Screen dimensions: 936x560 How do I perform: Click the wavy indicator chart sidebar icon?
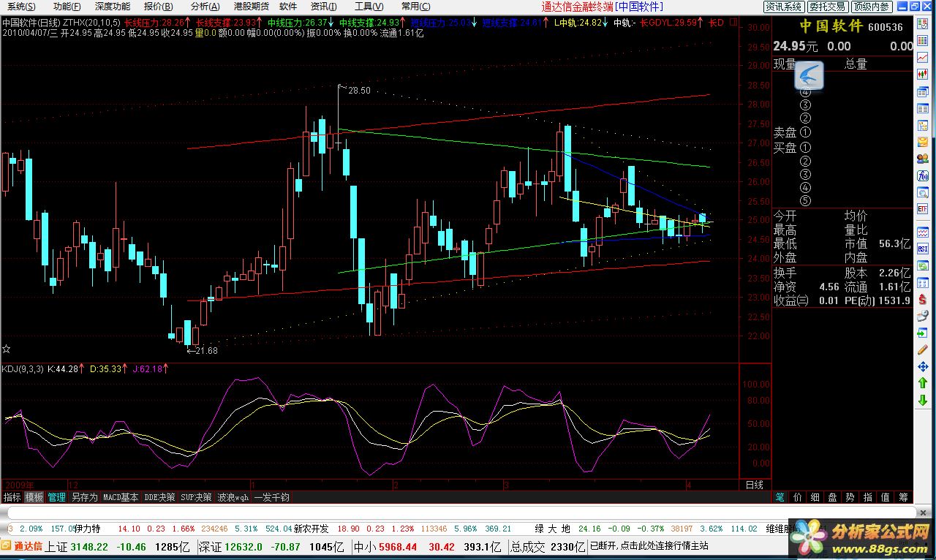923,234
